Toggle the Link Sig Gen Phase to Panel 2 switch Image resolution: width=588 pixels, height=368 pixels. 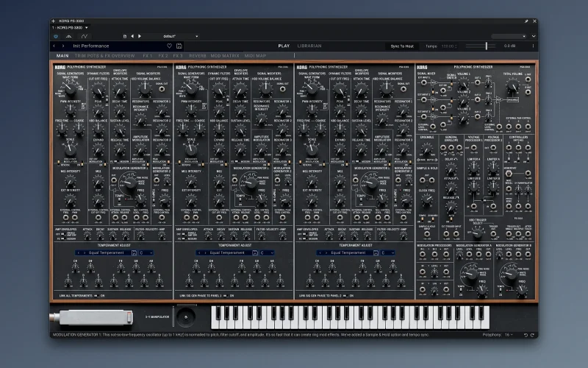click(345, 296)
